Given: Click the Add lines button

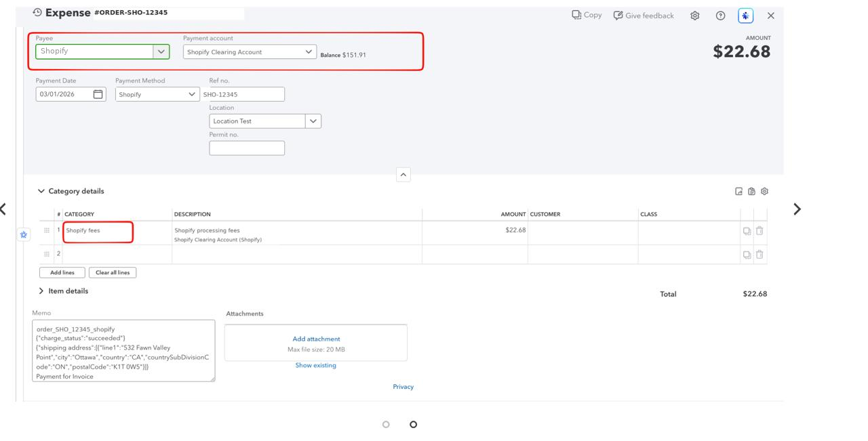Looking at the screenshot, I should (62, 272).
